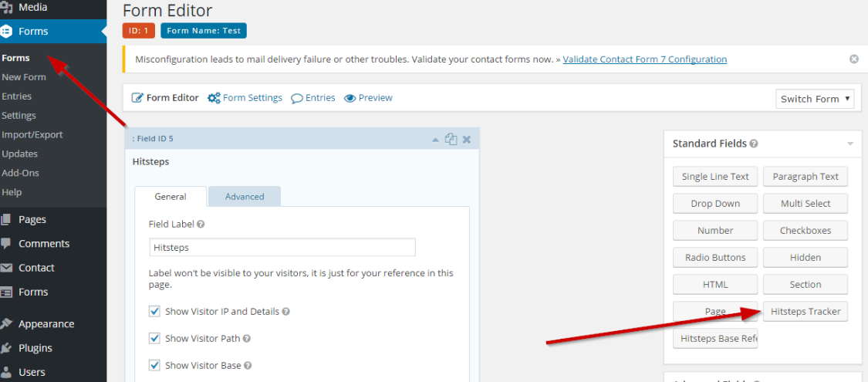Add a Section field
868x382 pixels.
(x=806, y=285)
